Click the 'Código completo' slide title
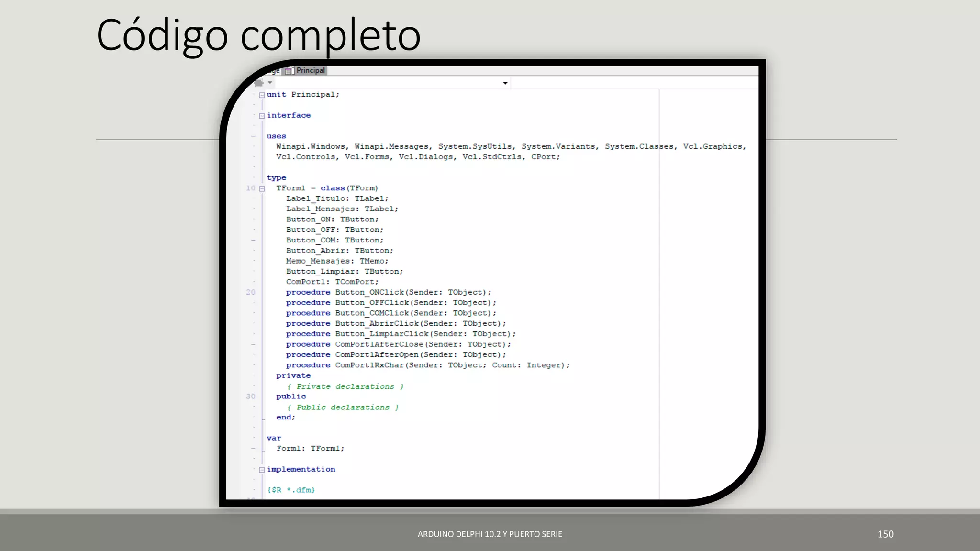 [x=258, y=35]
